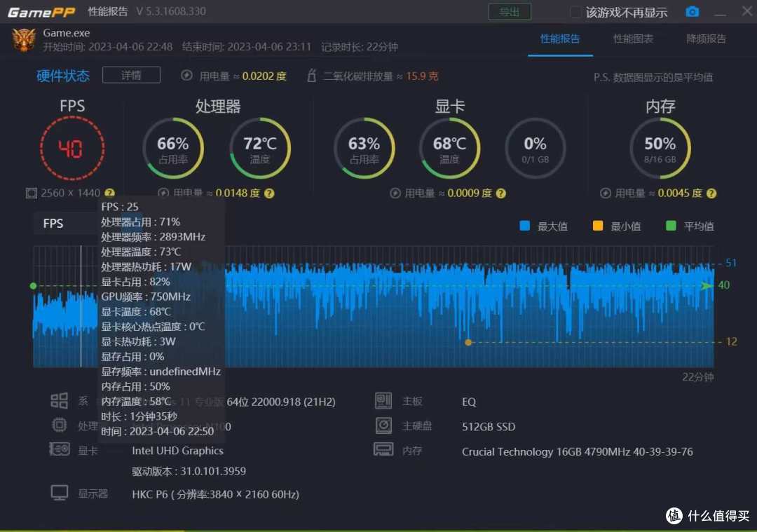Click the 22分钟 chart duration label
This screenshot has height=532, width=757.
[x=697, y=377]
